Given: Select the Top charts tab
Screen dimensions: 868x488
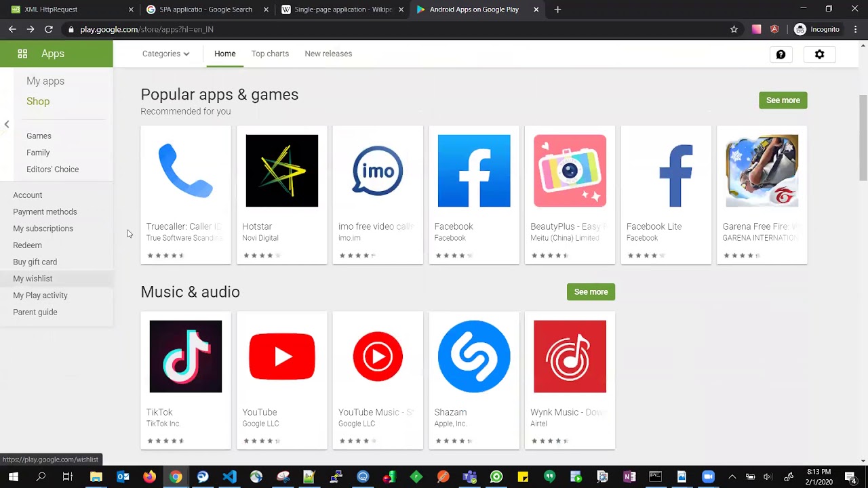Looking at the screenshot, I should pyautogui.click(x=270, y=54).
